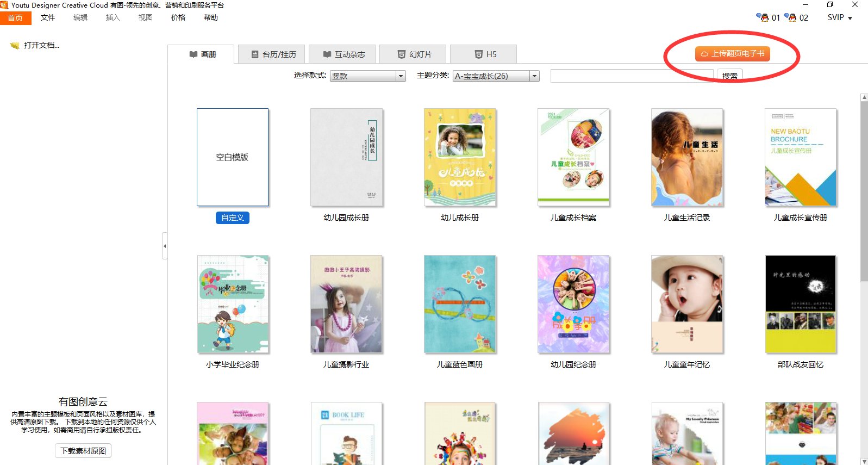Click the 搜索 search button
Screen dimensions: 868x465
(729, 76)
